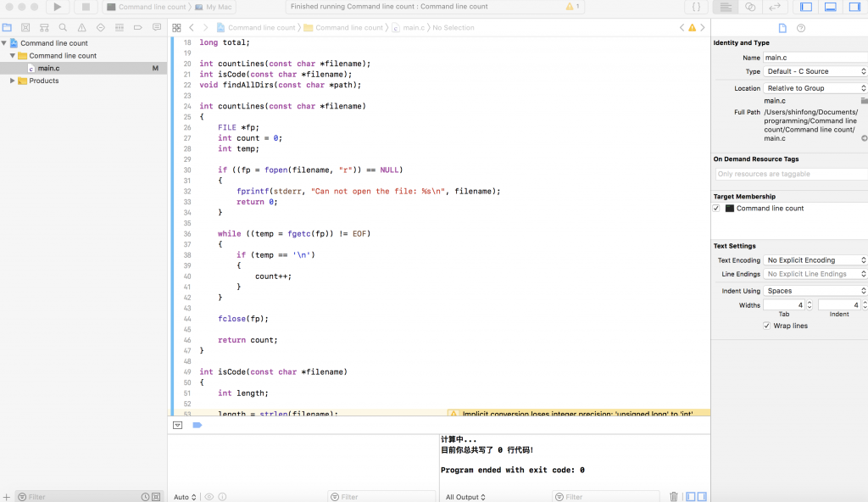
Task: Open the Indent Using dropdown
Action: click(815, 291)
